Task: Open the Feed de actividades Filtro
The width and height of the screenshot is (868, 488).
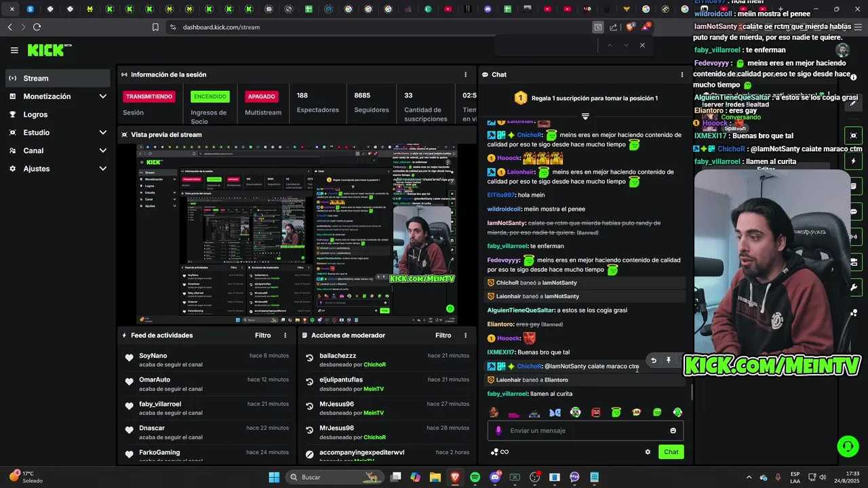Action: [x=262, y=335]
